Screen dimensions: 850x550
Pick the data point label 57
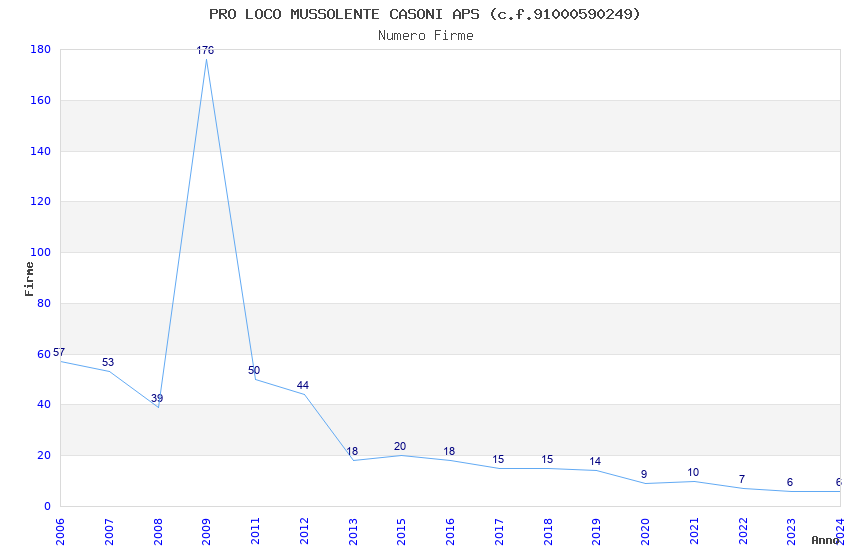point(59,352)
